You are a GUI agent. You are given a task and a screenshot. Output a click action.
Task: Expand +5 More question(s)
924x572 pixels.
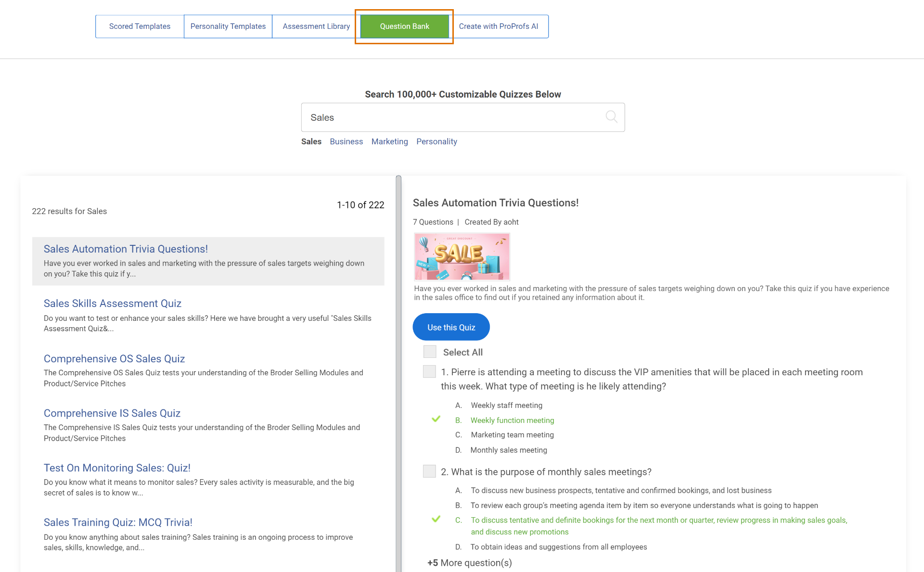tap(469, 563)
